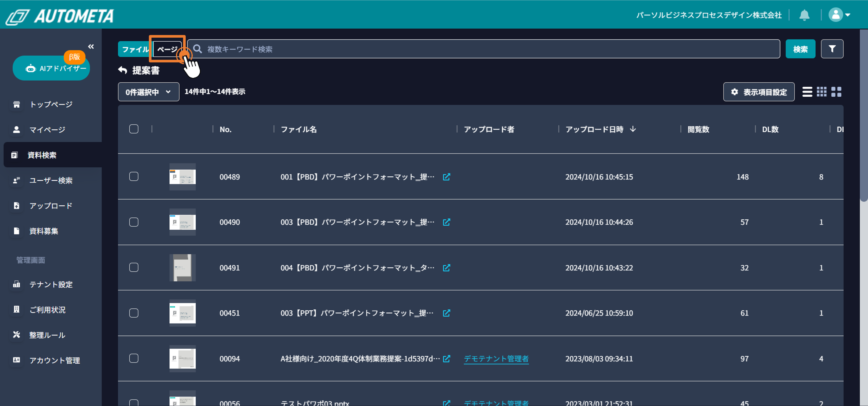Switch to list view layout
Screen dimensions: 868x406
[807, 92]
